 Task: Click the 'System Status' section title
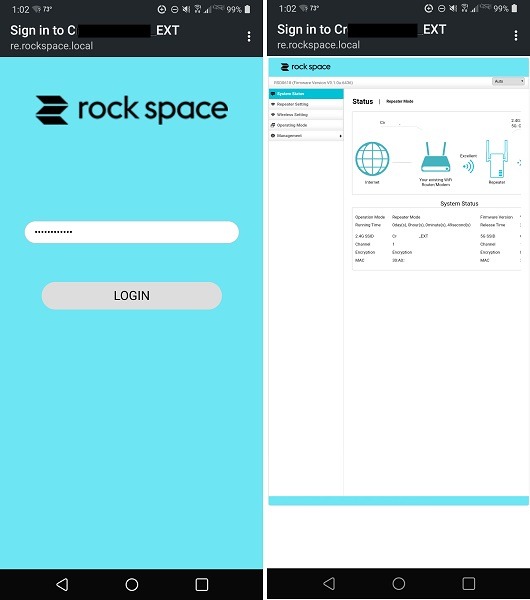point(459,204)
